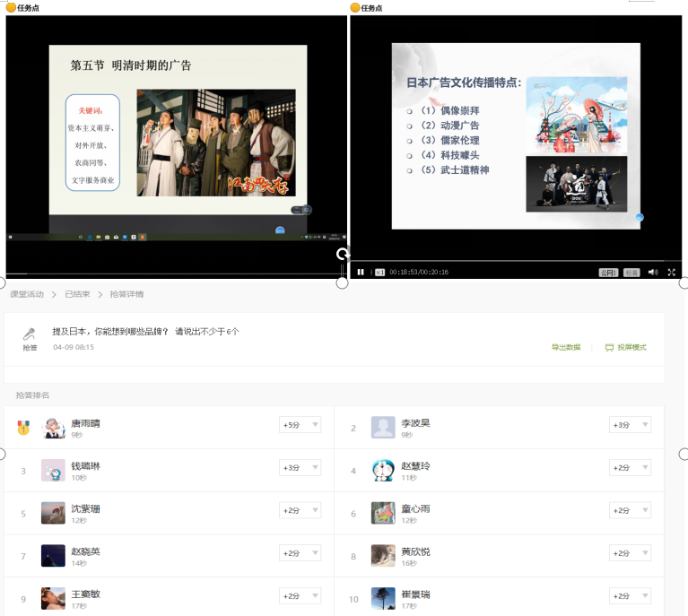Click the orange 任务点 icon above the left video
This screenshot has height=616, width=688.
(12, 7)
